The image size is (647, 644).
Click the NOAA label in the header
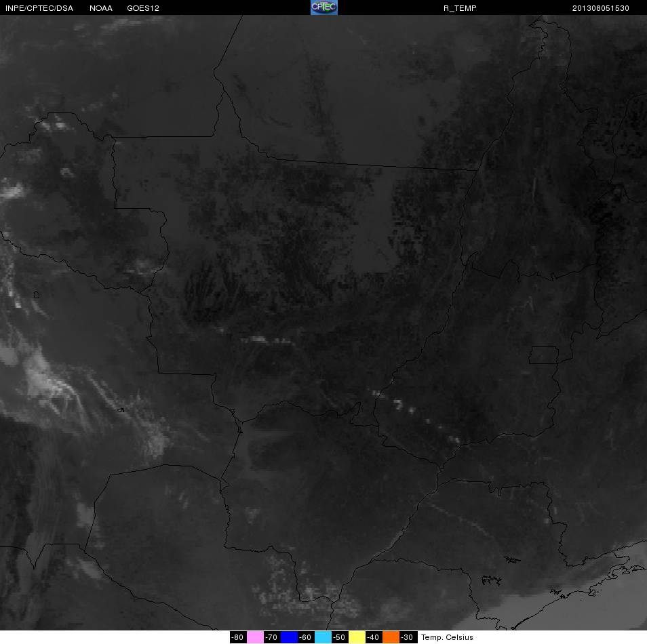pos(100,8)
